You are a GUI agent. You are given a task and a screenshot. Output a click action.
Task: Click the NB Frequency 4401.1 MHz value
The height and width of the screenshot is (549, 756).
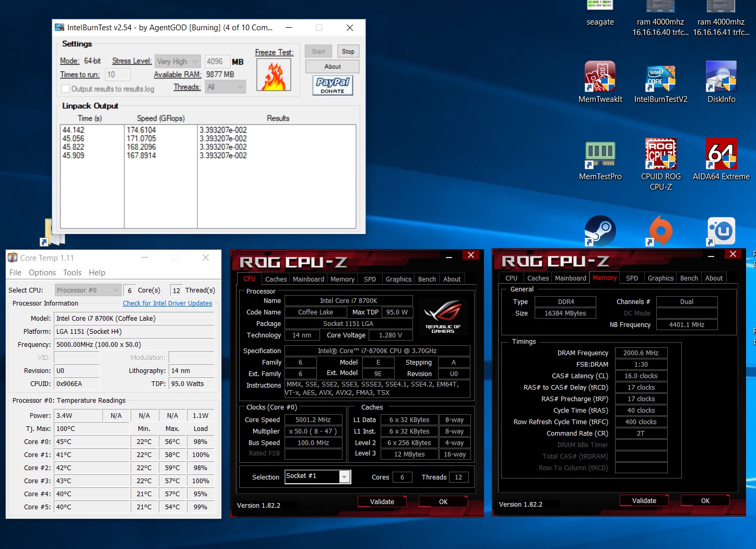click(x=687, y=324)
